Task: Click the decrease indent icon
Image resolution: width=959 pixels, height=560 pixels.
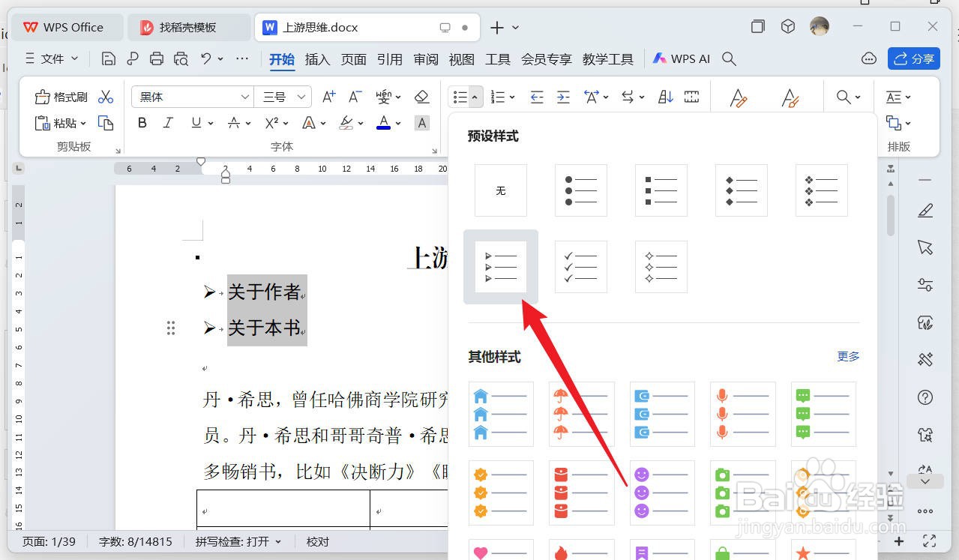Action: pyautogui.click(x=537, y=96)
